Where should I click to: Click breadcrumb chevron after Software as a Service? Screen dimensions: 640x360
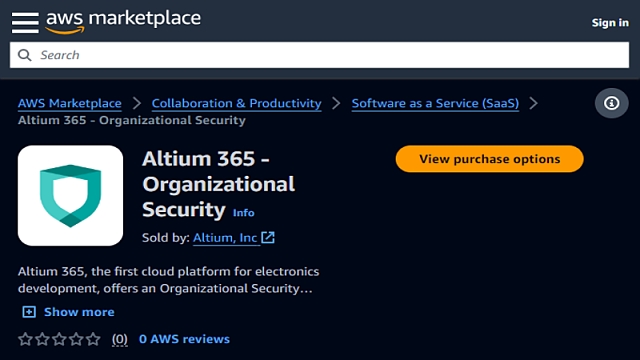pyautogui.click(x=533, y=103)
